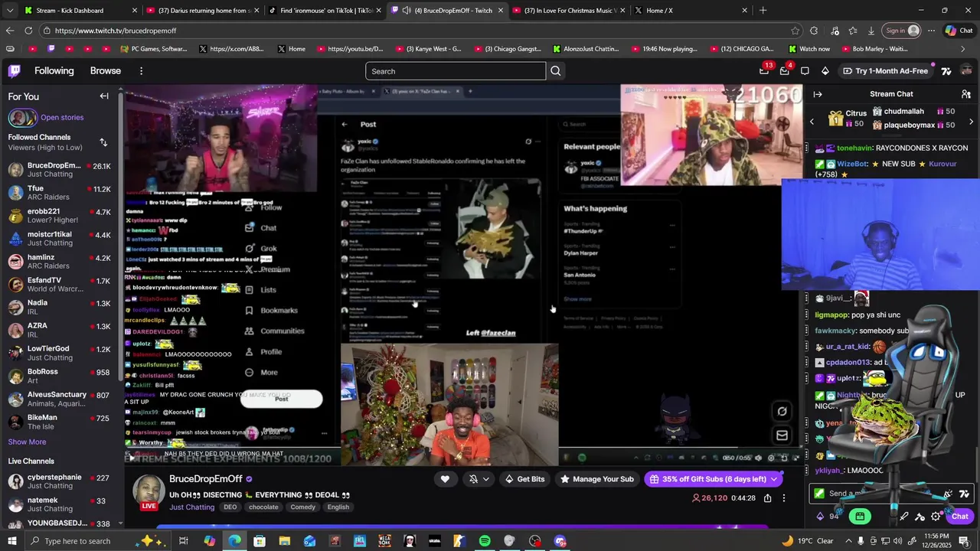This screenshot has height=551, width=980.
Task: Open the Browse navigation item
Action: pyautogui.click(x=106, y=71)
